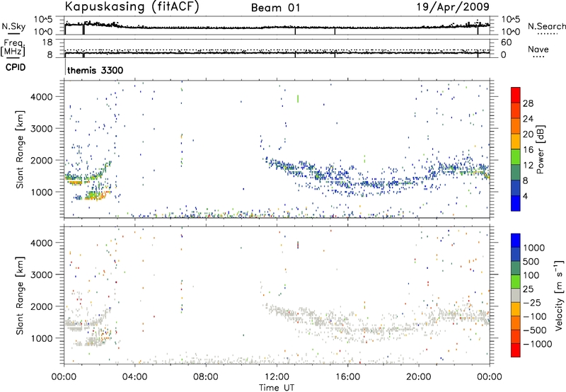Pick Velocity colorbar segment between -25 and -100
The height and width of the screenshot is (392, 566).
pyautogui.click(x=516, y=309)
